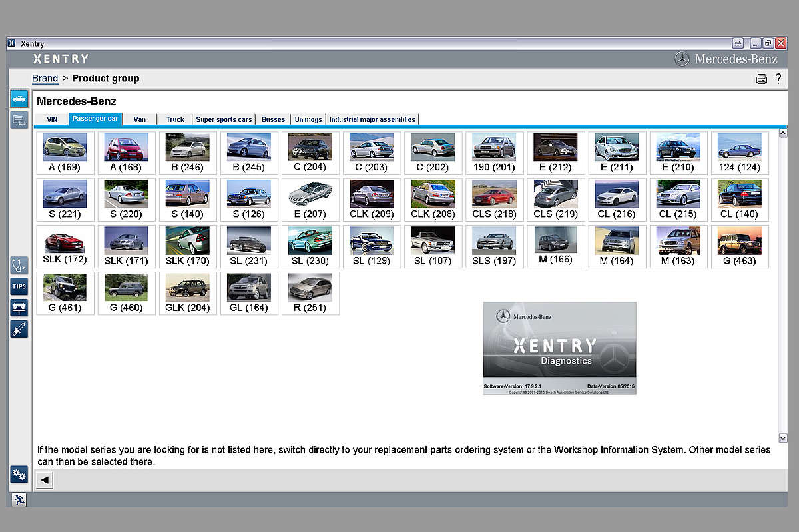799x532 pixels.
Task: Switch to the Busses tab
Action: coord(273,119)
